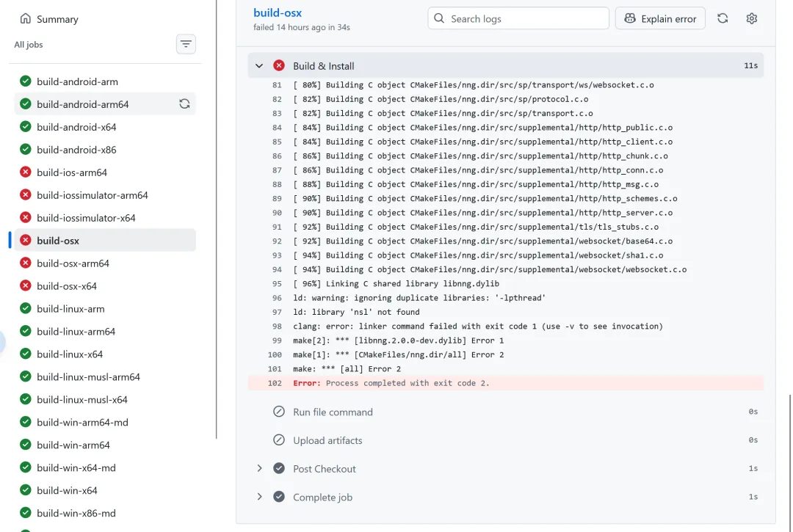Expand the Post Checkout step

259,469
